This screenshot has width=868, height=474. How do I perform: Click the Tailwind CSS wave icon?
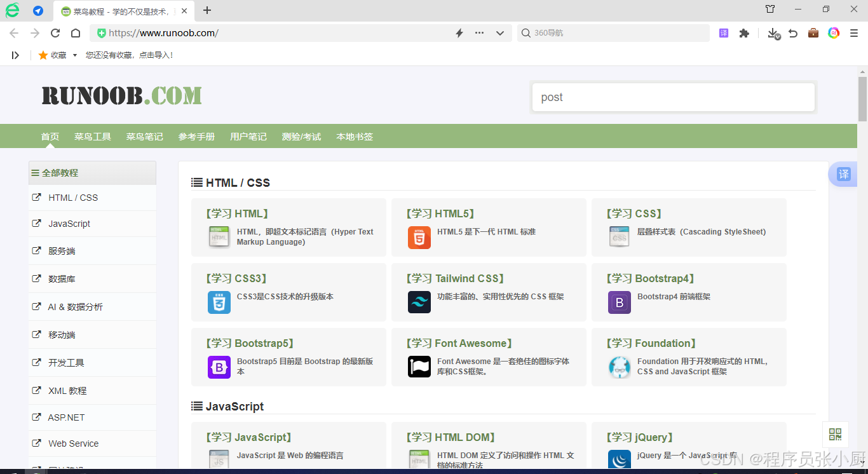coord(419,302)
